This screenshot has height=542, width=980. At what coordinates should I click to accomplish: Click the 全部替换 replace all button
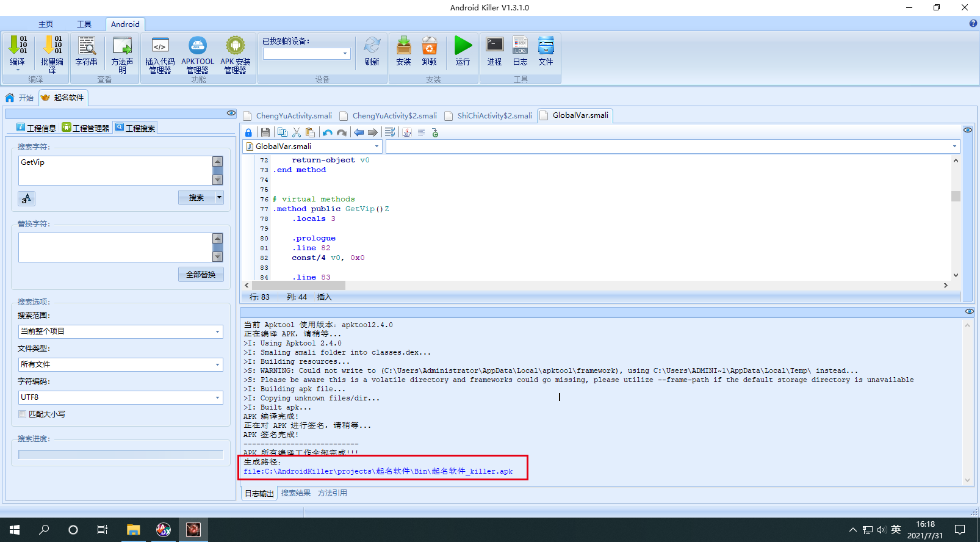[x=201, y=275]
